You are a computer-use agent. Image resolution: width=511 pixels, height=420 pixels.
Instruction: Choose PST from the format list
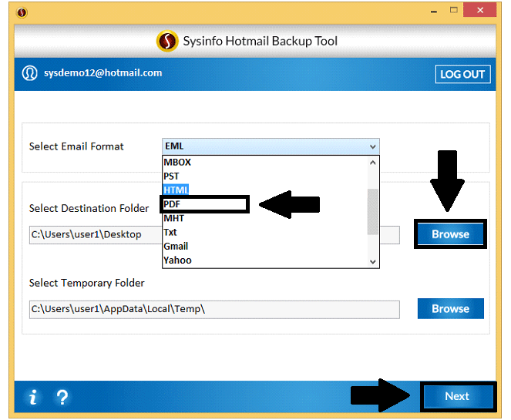coord(265,176)
